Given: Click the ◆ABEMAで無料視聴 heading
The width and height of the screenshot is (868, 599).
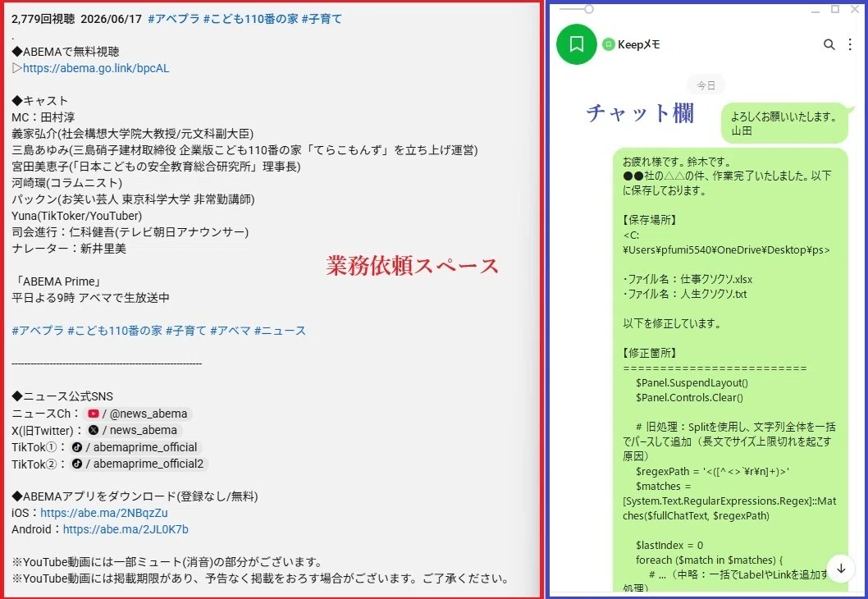Looking at the screenshot, I should point(66,52).
